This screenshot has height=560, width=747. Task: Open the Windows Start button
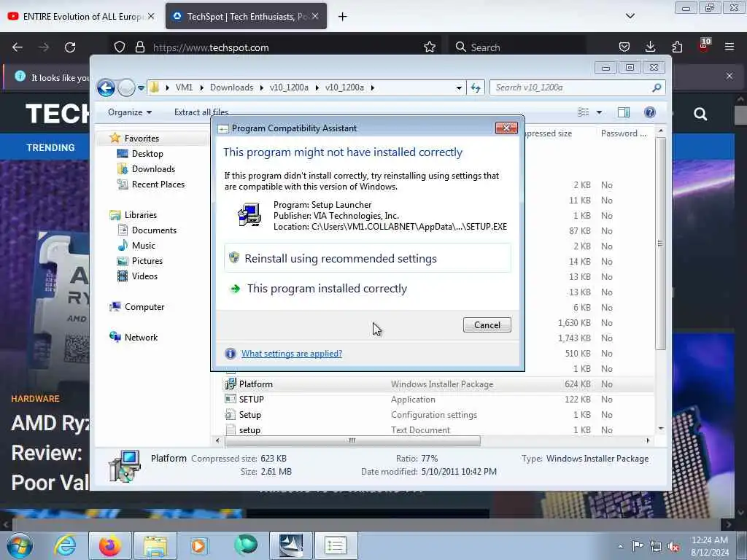[20, 545]
